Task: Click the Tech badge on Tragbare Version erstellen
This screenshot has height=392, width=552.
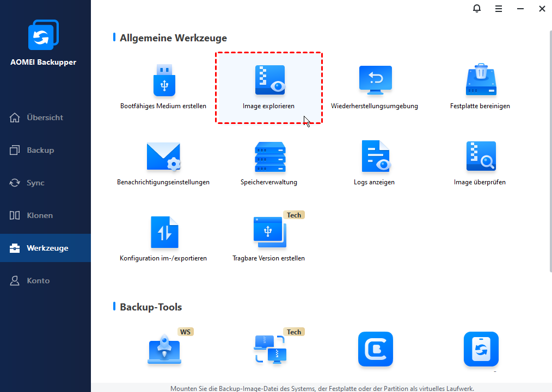Action: pos(294,215)
